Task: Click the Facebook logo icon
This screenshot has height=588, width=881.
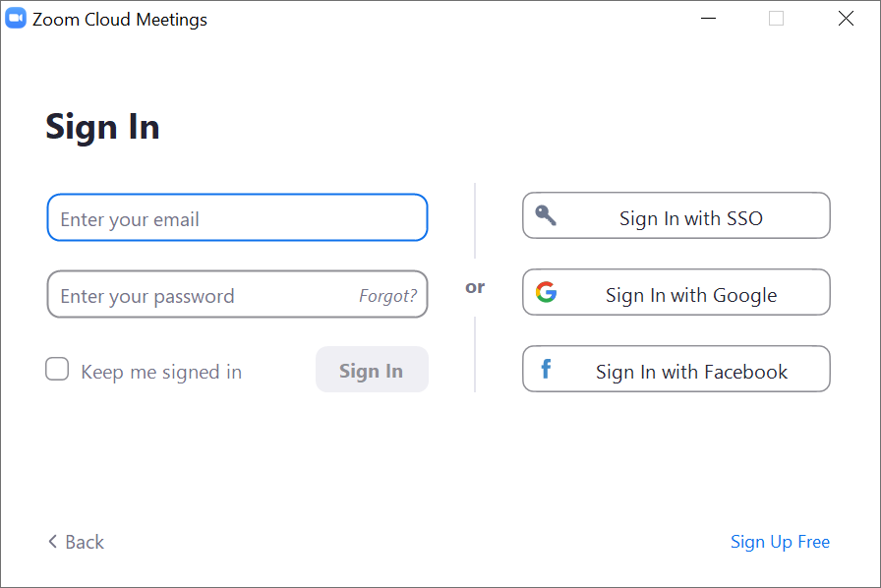Action: (546, 370)
